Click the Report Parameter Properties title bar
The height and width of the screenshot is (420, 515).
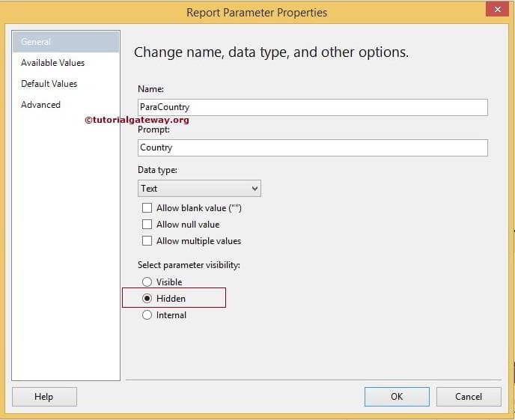pos(257,12)
